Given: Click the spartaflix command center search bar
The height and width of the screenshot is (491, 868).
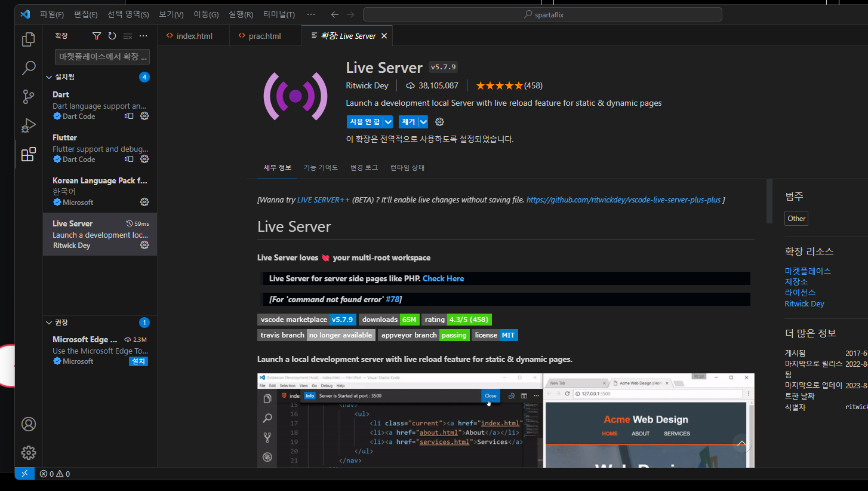Looking at the screenshot, I should 543,14.
